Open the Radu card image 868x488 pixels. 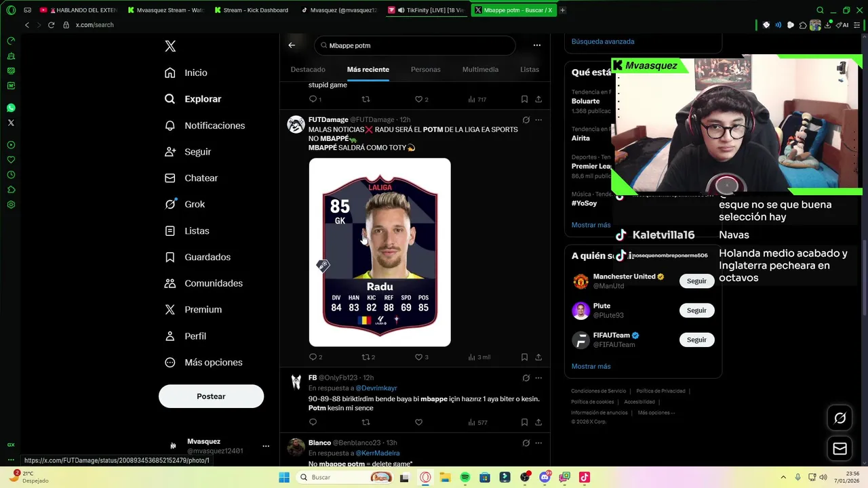(x=380, y=252)
